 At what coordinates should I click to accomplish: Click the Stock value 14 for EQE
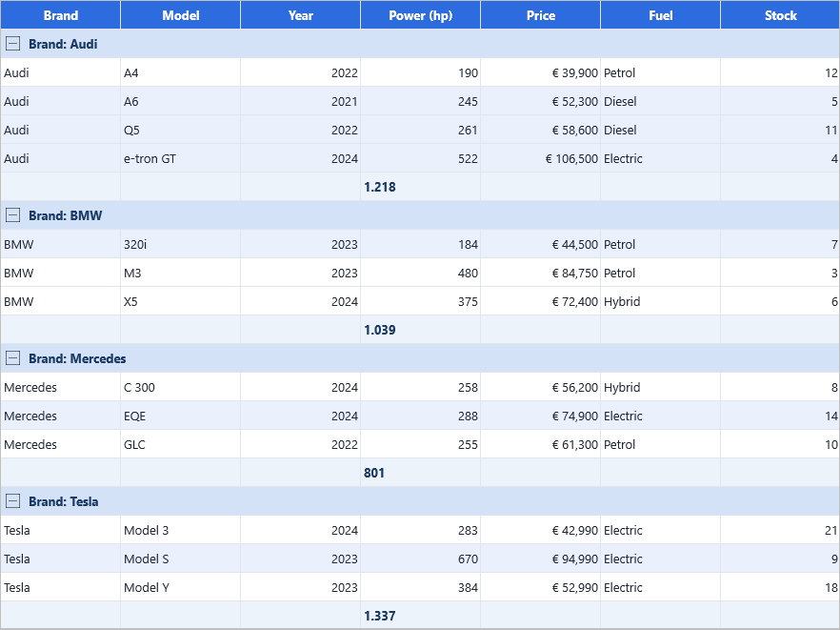point(781,416)
